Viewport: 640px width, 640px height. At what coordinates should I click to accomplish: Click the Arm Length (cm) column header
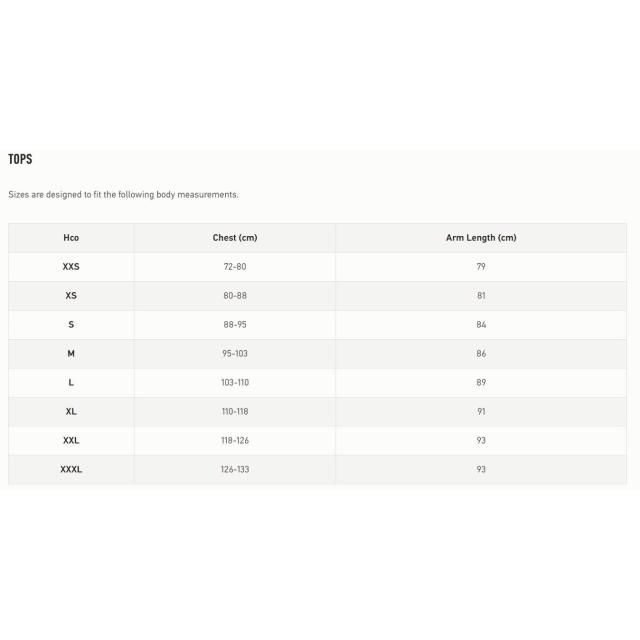pyautogui.click(x=481, y=238)
